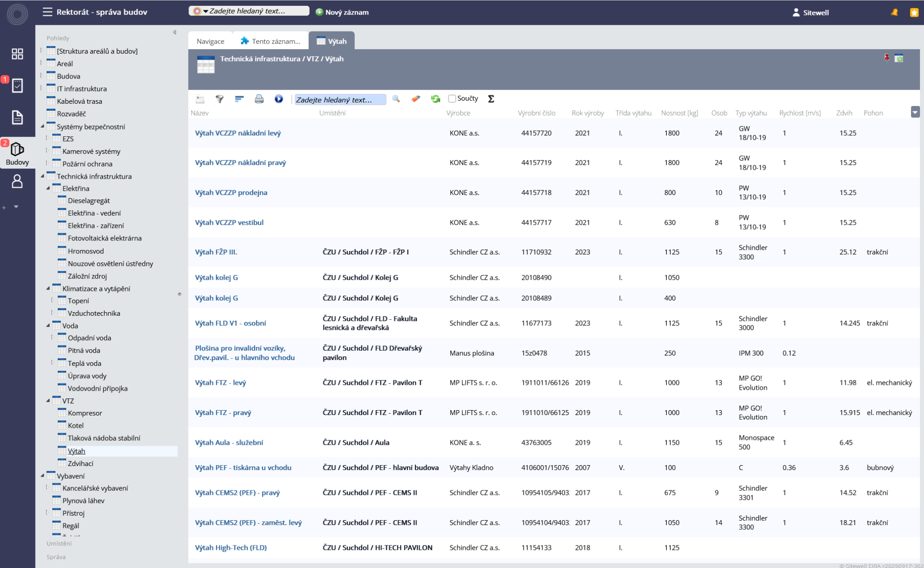The width and height of the screenshot is (924, 568).
Task: Click the green refresh icon
Action: click(435, 99)
